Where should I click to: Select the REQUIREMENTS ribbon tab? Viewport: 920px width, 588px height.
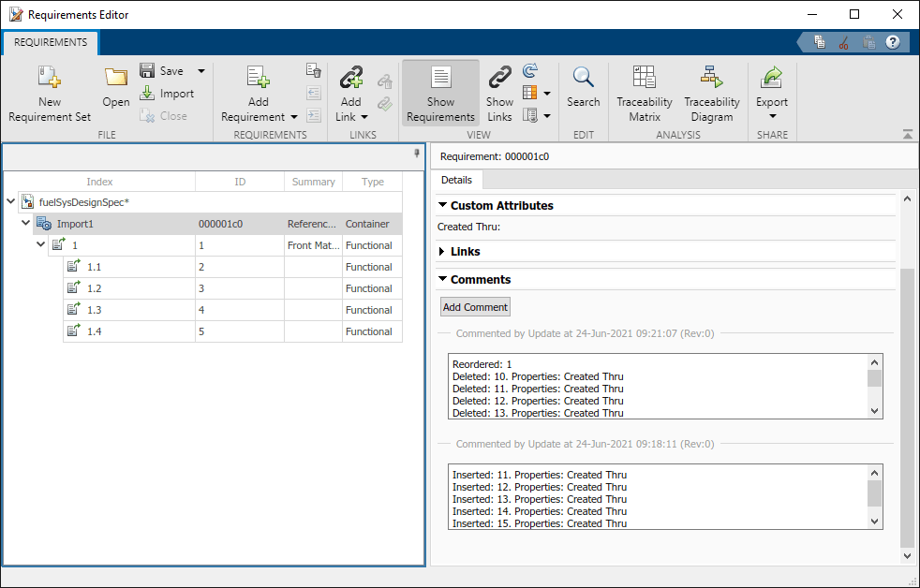pyautogui.click(x=51, y=42)
